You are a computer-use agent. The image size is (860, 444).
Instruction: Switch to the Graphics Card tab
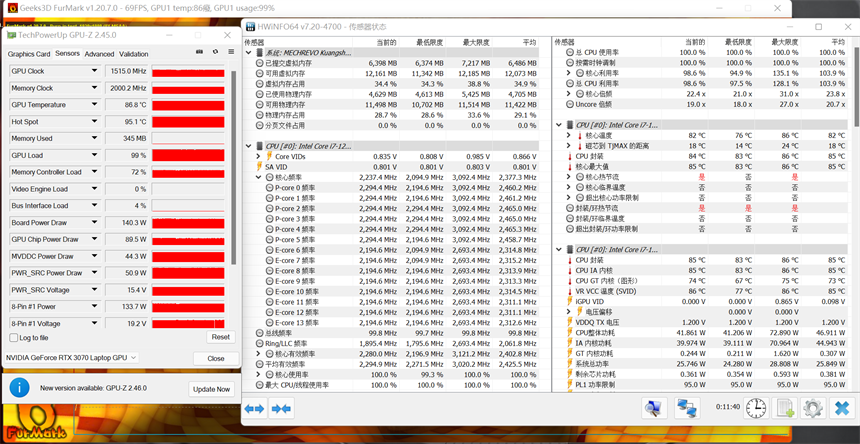(29, 54)
